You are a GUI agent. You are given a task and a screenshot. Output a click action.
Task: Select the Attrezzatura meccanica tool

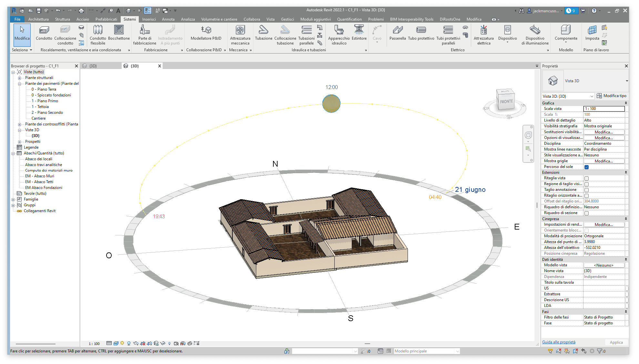pos(240,35)
